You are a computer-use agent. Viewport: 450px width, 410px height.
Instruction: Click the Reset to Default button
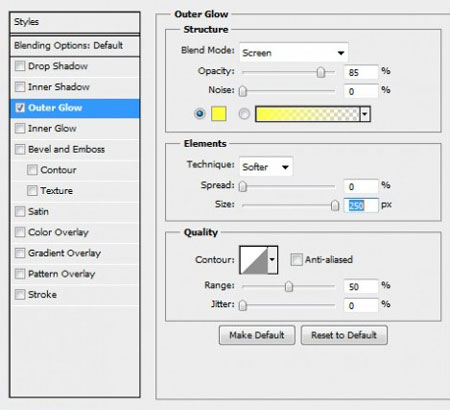coord(344,335)
